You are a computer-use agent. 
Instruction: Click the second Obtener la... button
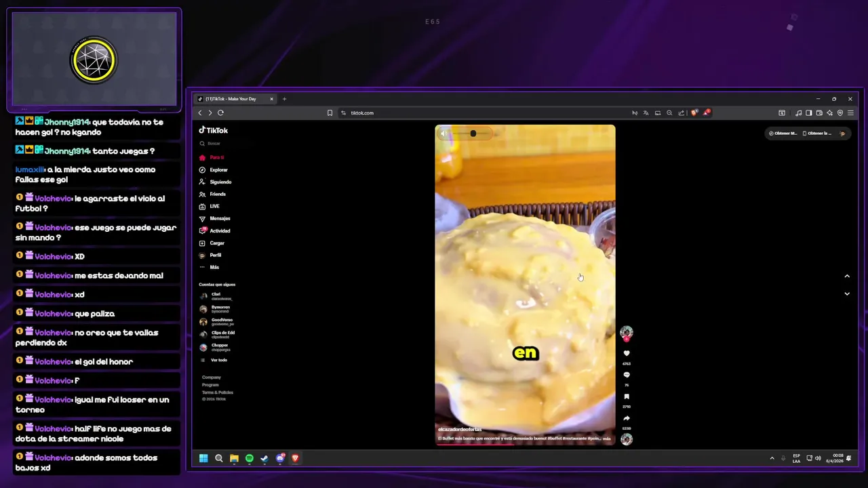pyautogui.click(x=816, y=134)
